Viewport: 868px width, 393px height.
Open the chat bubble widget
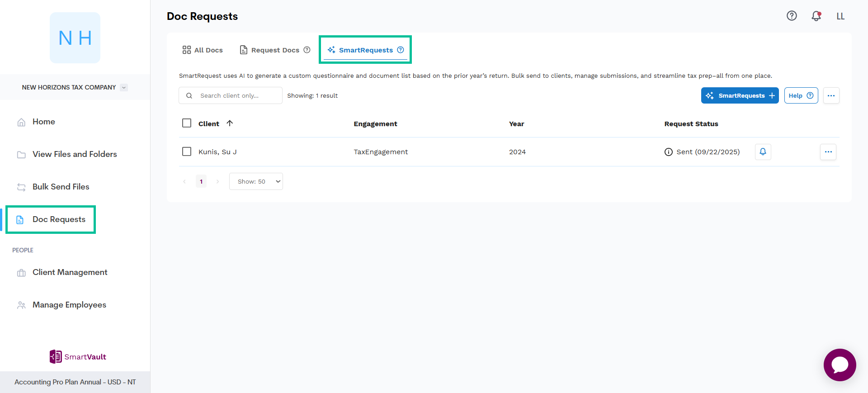840,365
